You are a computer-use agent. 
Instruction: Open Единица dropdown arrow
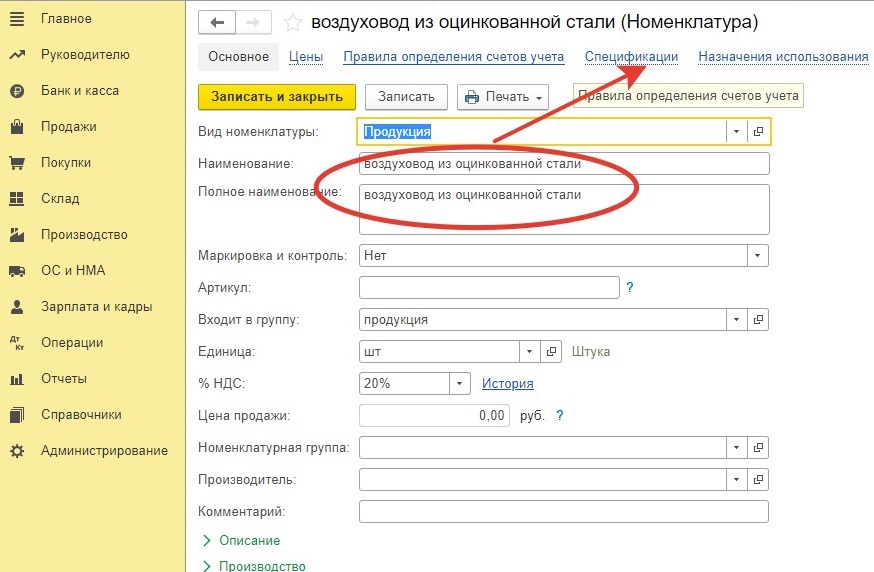(530, 352)
